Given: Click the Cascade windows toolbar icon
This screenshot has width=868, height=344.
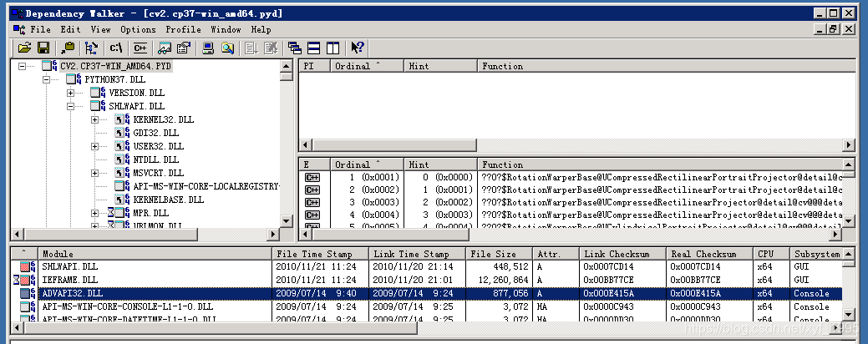Looking at the screenshot, I should pyautogui.click(x=295, y=48).
